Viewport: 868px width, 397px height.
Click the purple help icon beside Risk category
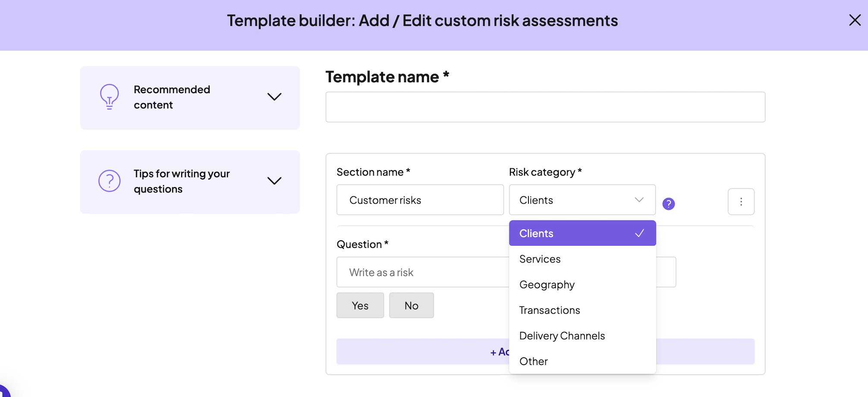(x=668, y=204)
